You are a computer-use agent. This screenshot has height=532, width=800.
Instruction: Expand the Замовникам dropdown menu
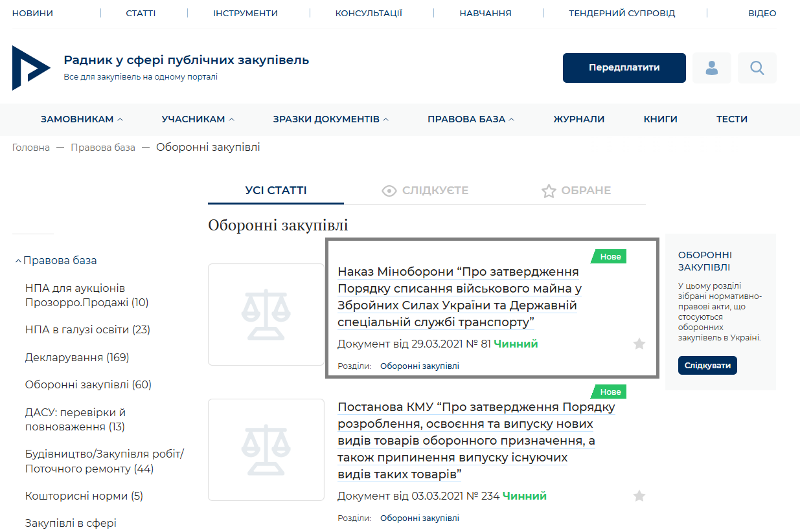click(x=82, y=119)
